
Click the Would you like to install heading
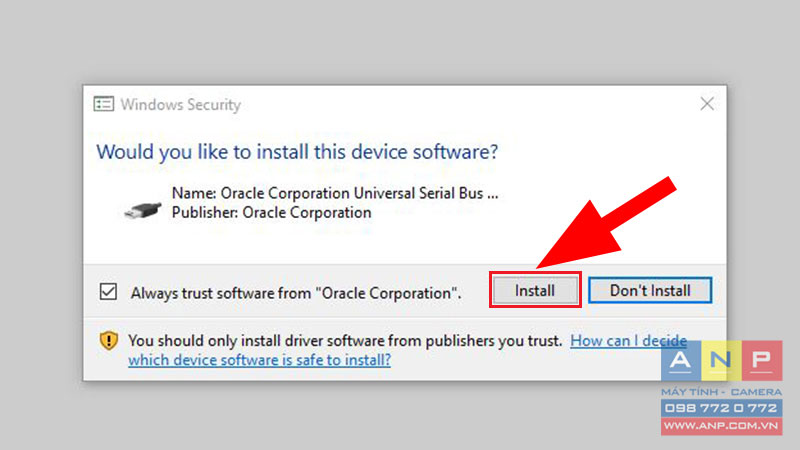(x=297, y=152)
